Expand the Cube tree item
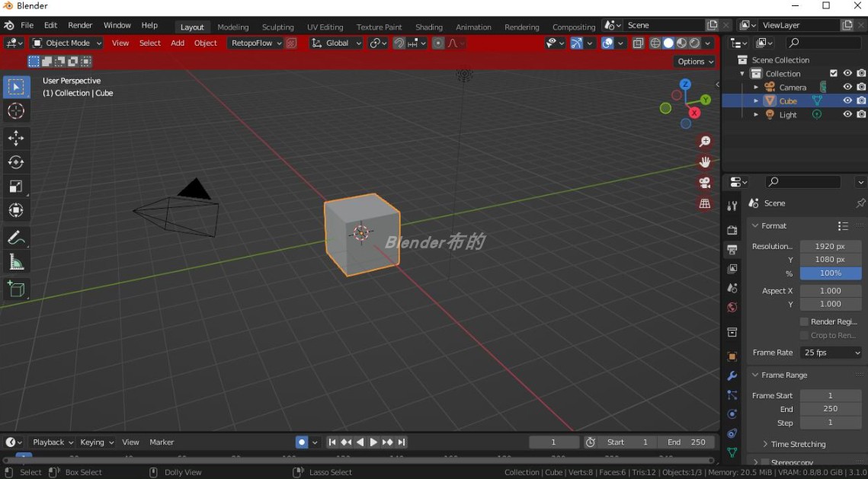The height and width of the screenshot is (479, 868). coord(756,101)
